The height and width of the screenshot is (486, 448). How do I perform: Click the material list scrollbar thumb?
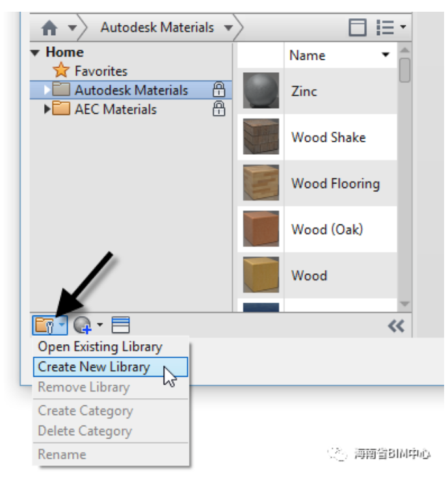tap(404, 70)
